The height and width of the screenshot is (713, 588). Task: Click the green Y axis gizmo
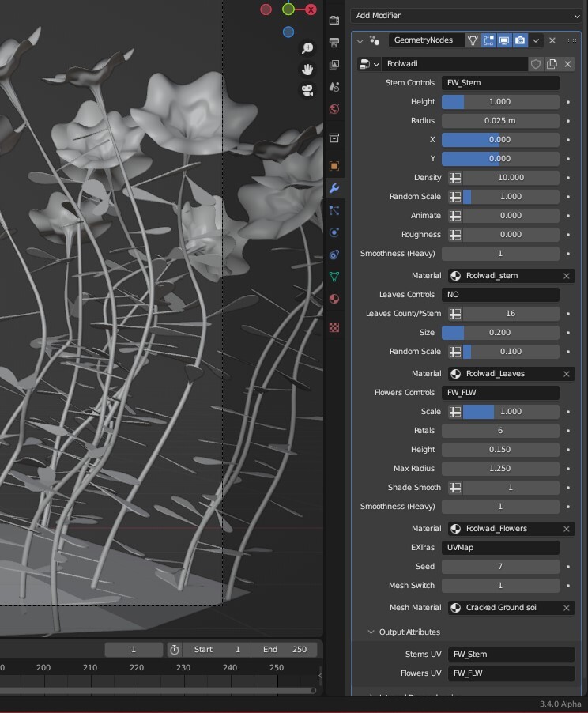pyautogui.click(x=288, y=9)
